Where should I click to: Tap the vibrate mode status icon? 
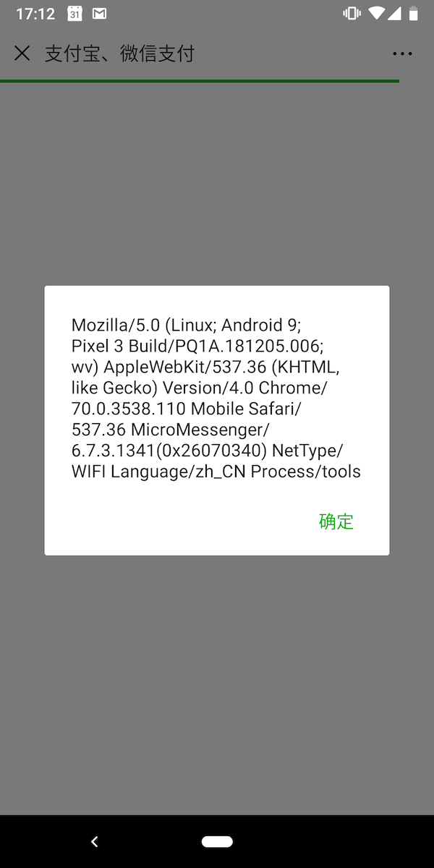[x=352, y=14]
